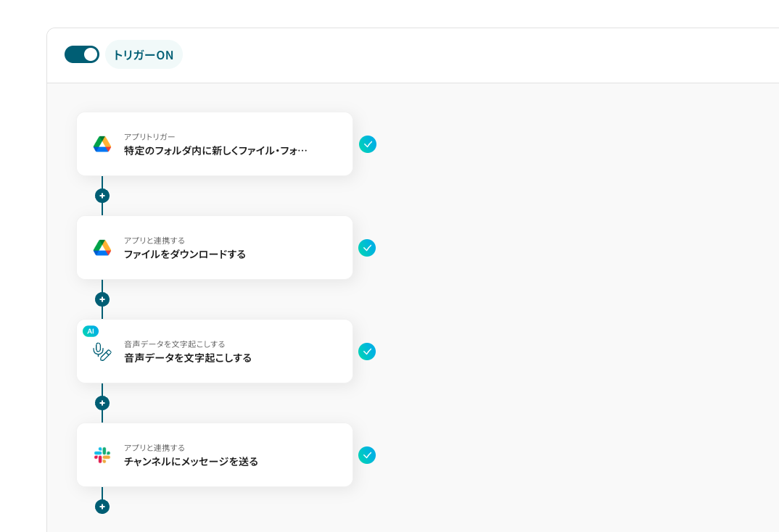
Task: Click the Google Drive icon on the trigger step
Action: coord(102,144)
